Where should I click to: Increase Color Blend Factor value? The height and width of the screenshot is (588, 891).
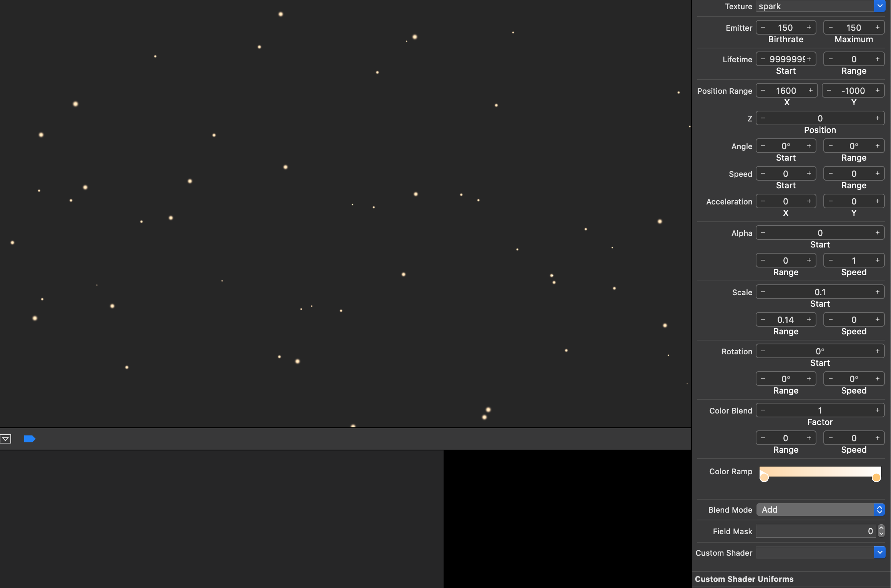[x=878, y=410]
